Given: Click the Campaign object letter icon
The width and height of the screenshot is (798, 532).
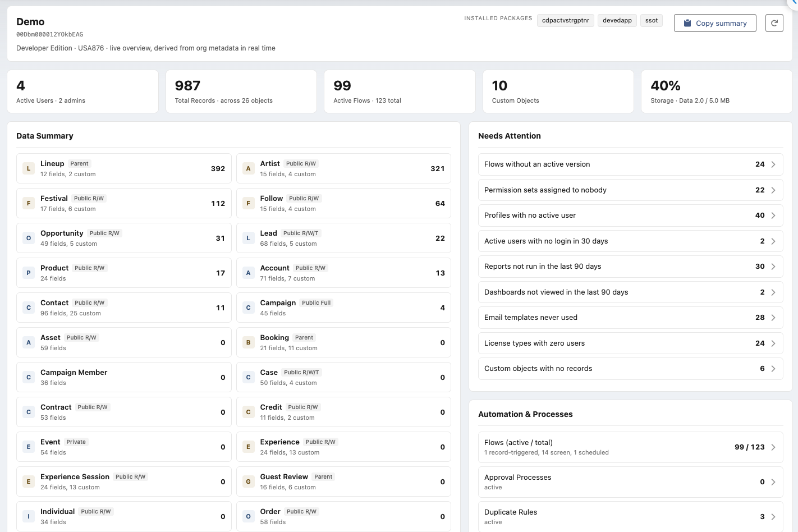Looking at the screenshot, I should click(x=249, y=308).
